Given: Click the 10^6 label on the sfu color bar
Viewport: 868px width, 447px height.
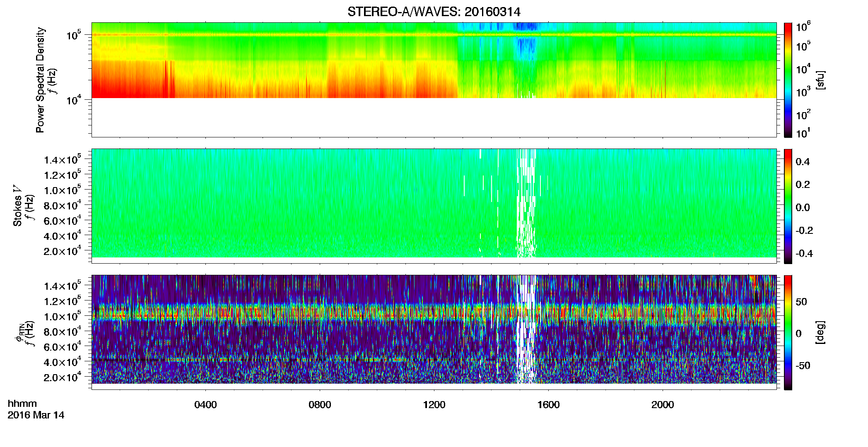Looking at the screenshot, I should (803, 26).
